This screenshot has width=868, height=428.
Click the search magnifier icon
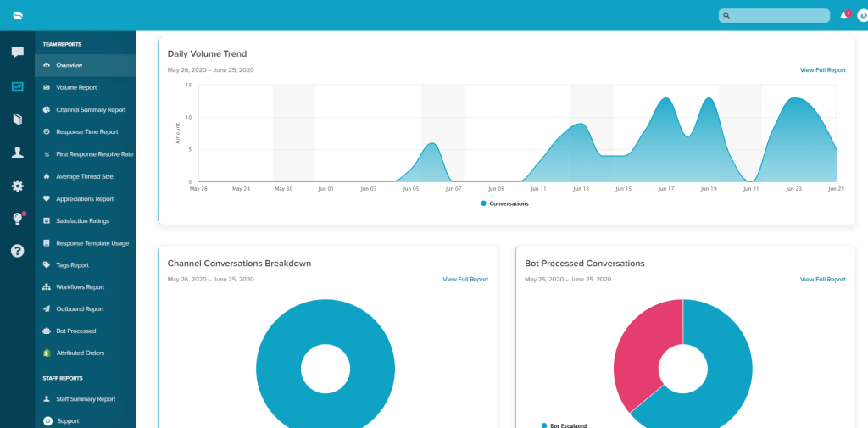coord(726,15)
